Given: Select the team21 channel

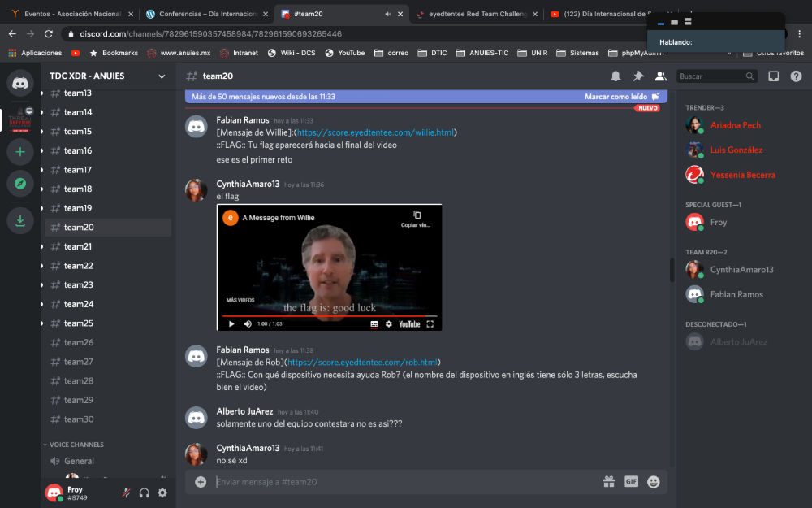Looking at the screenshot, I should [x=78, y=246].
